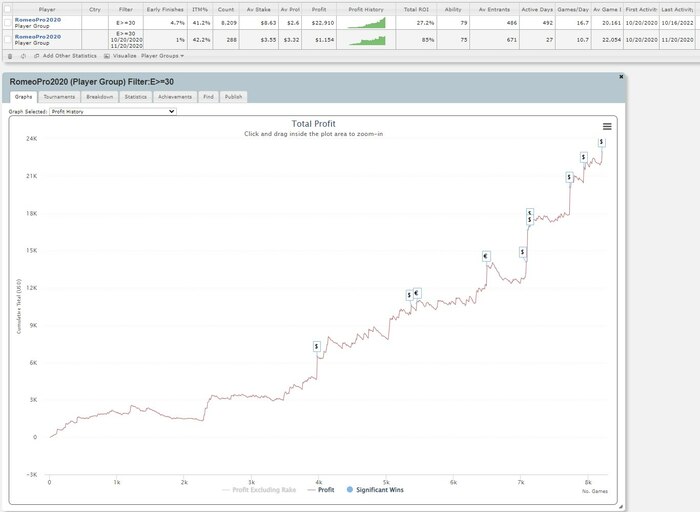
Task: Click the $8.63 average stake cell
Action: [x=258, y=23]
